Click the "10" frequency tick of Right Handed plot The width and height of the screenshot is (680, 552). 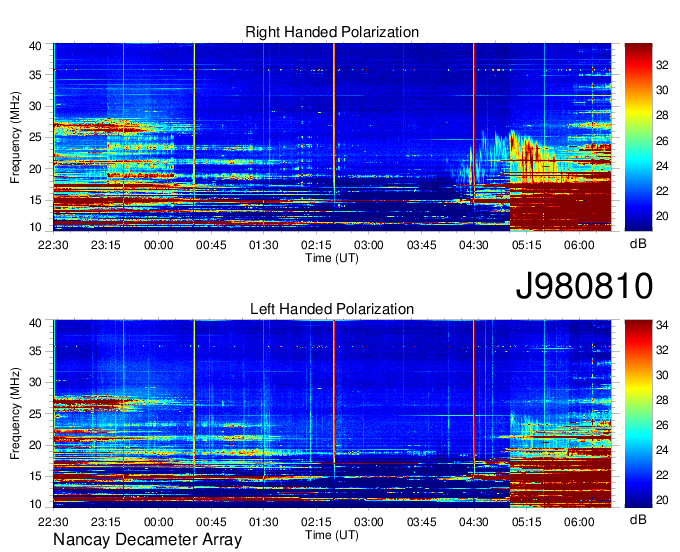pos(35,227)
